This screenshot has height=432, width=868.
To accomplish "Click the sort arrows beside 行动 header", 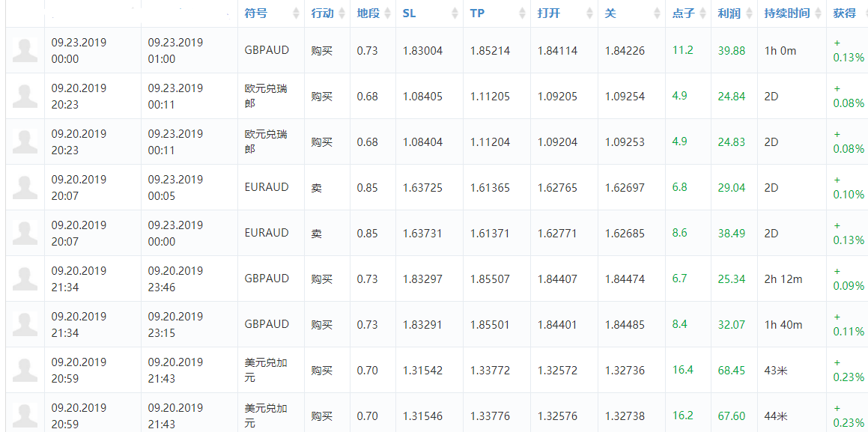I will (343, 13).
